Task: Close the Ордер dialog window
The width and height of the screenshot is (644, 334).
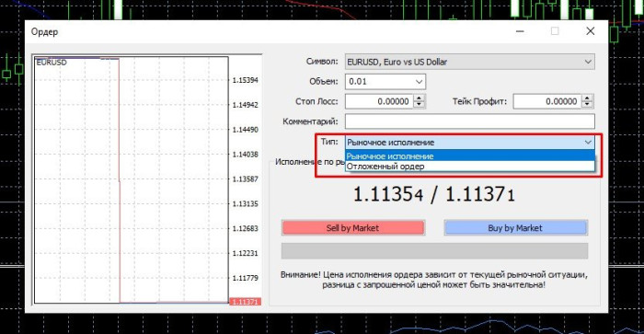Action: (591, 31)
